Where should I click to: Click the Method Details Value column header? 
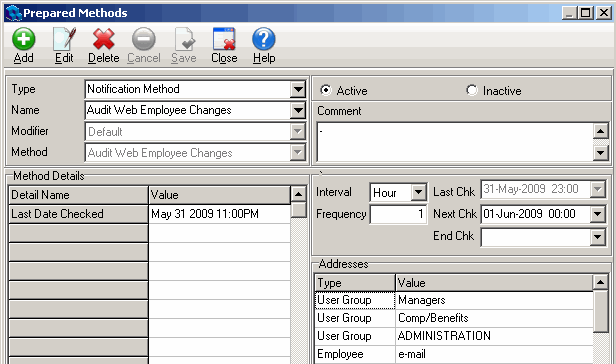point(219,195)
